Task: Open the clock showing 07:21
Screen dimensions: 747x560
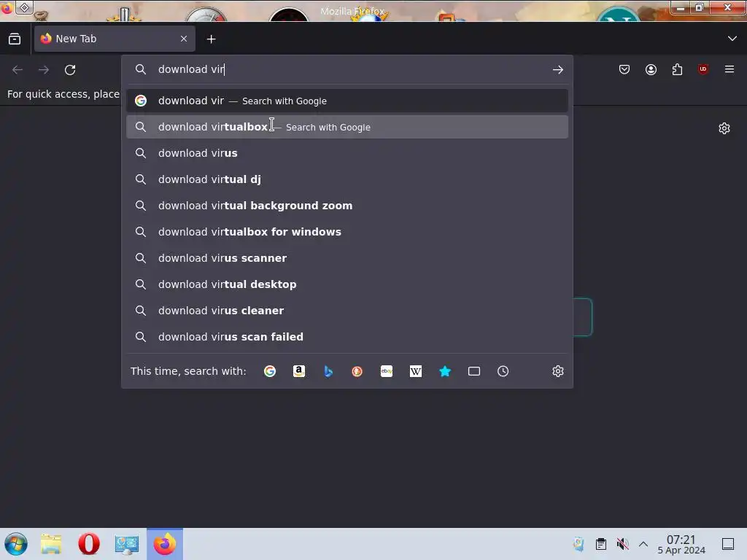Action: click(x=681, y=544)
